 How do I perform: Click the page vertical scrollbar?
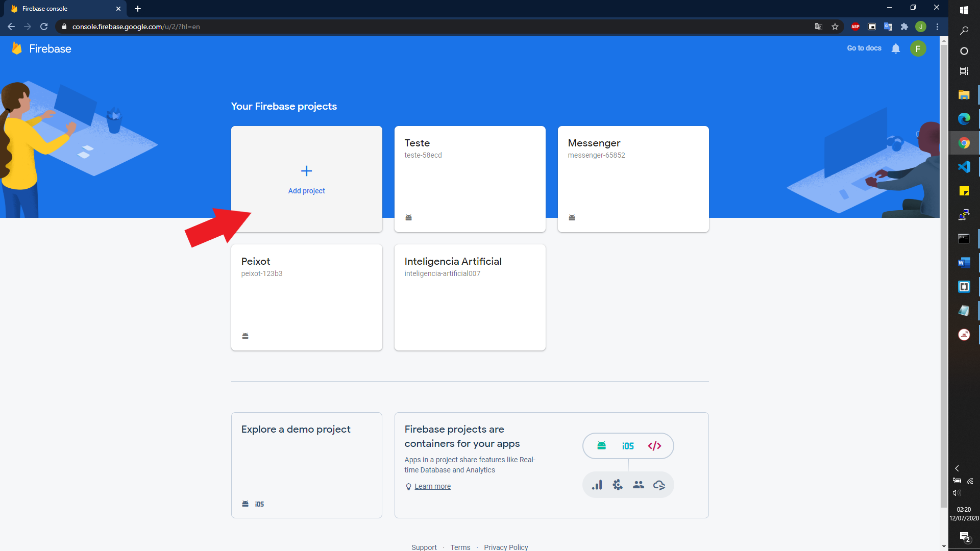click(944, 275)
